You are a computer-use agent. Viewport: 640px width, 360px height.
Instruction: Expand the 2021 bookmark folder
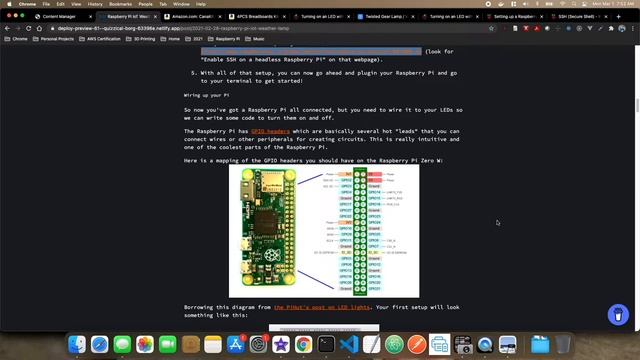point(194,39)
